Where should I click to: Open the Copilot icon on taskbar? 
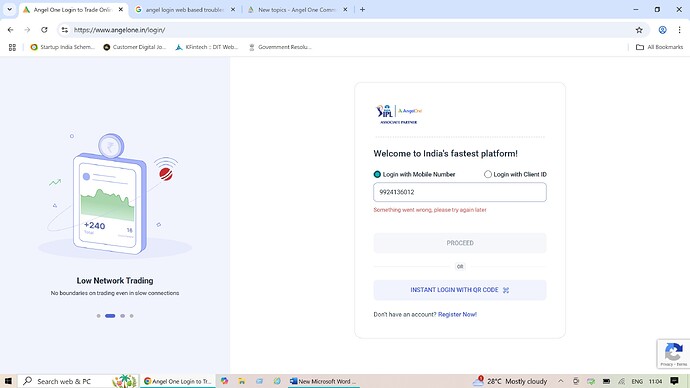pyautogui.click(x=224, y=381)
